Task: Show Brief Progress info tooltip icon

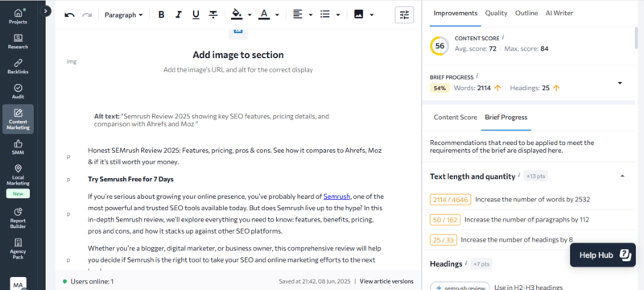Action: pyautogui.click(x=477, y=76)
